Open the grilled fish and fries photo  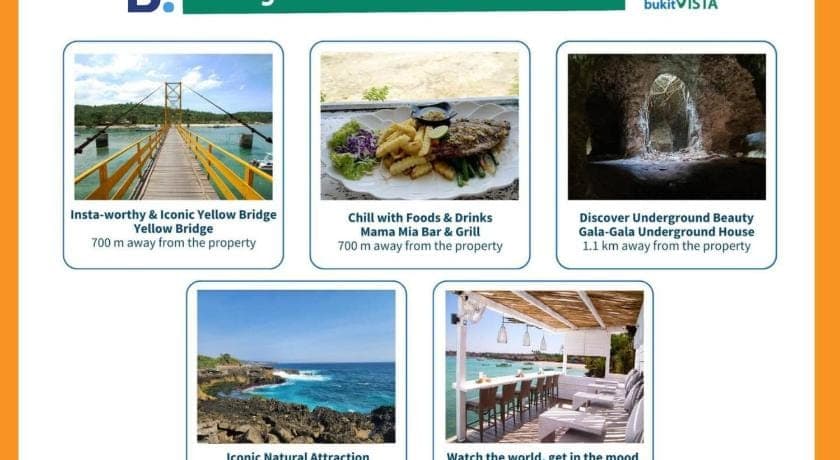coord(419,126)
